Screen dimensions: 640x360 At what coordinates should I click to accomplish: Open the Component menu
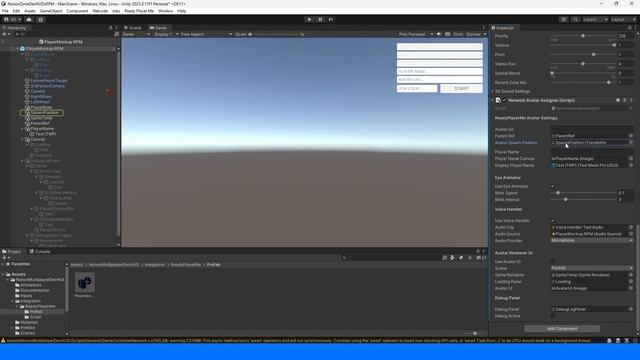point(77,11)
